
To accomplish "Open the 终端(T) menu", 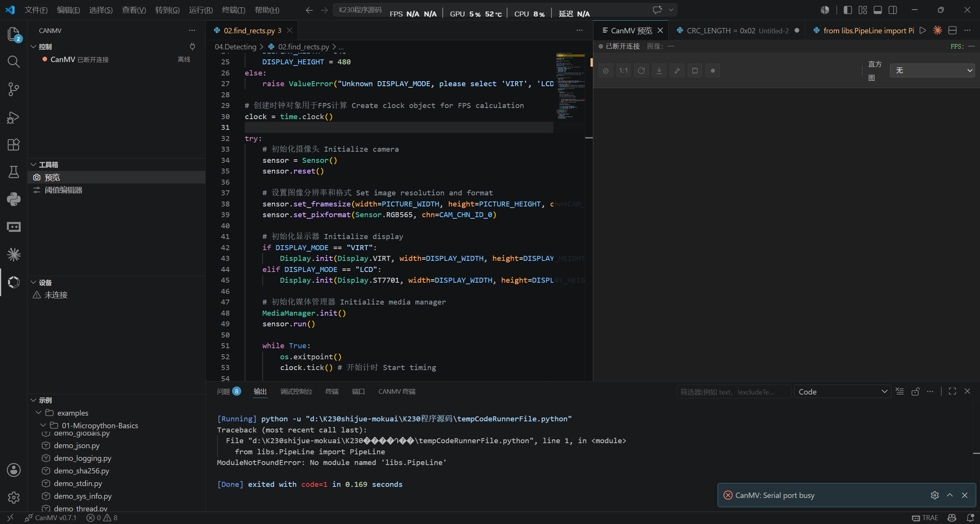I will click(x=233, y=10).
